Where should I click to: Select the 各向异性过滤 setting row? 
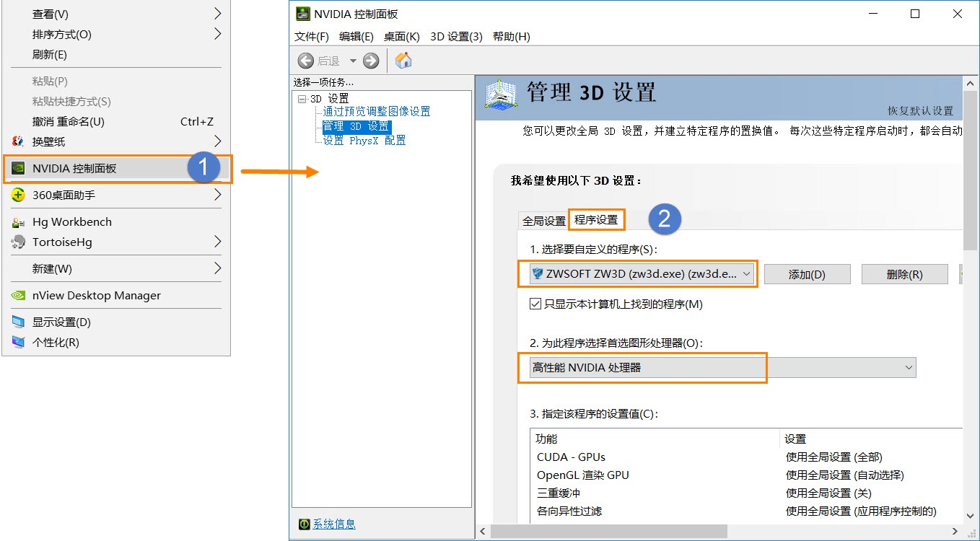(x=746, y=511)
